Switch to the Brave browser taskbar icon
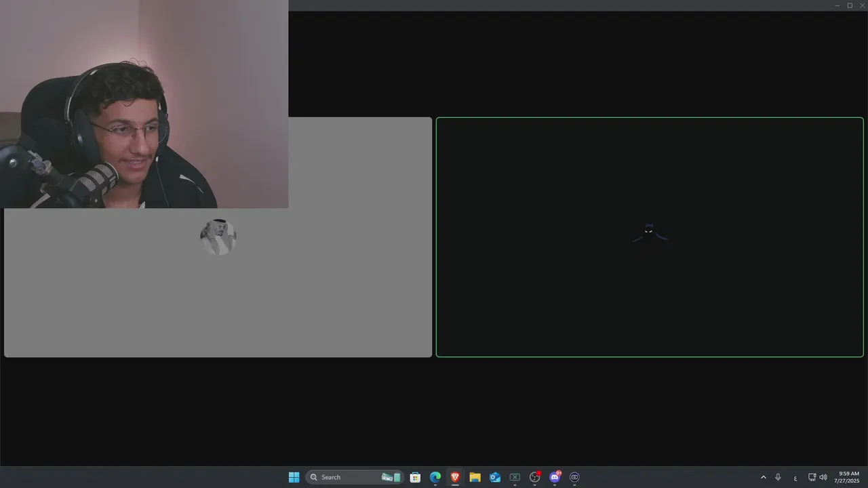 pos(455,477)
